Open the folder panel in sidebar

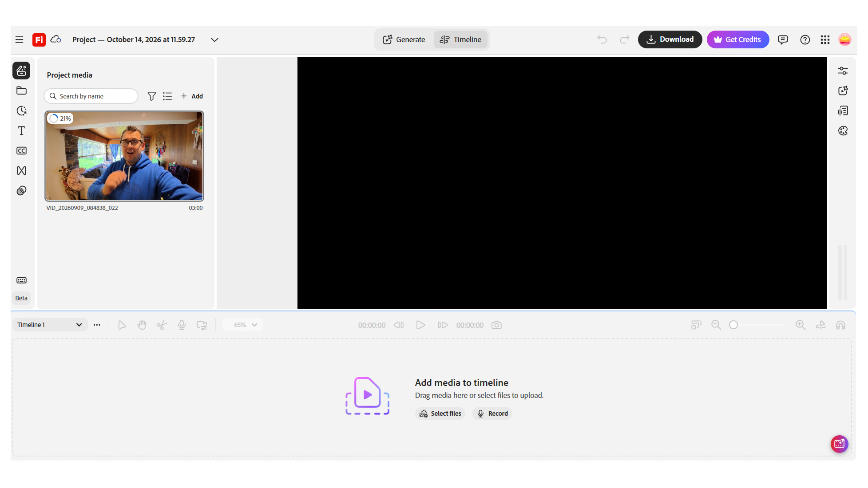point(21,91)
